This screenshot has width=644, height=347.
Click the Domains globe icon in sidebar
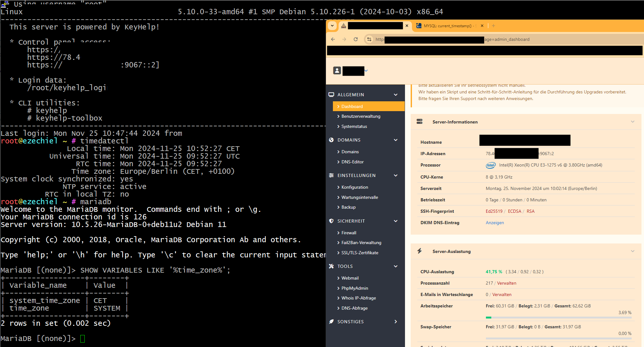point(331,140)
